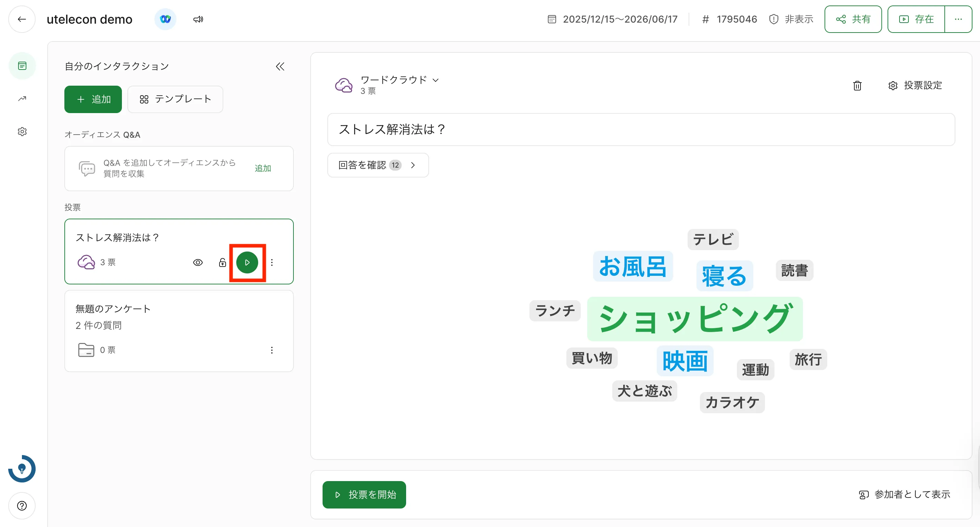Image resolution: width=980 pixels, height=527 pixels.
Task: Click the back arrow button
Action: 22,19
